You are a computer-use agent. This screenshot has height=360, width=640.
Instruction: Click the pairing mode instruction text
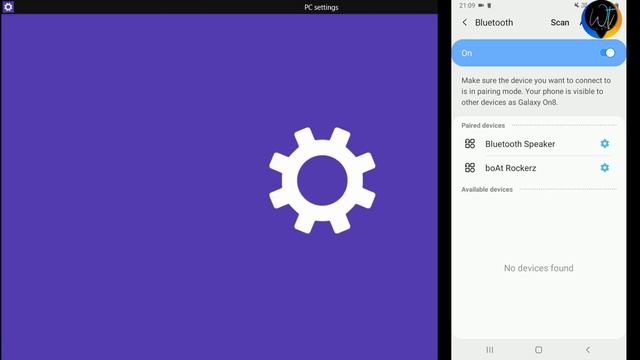(x=536, y=91)
